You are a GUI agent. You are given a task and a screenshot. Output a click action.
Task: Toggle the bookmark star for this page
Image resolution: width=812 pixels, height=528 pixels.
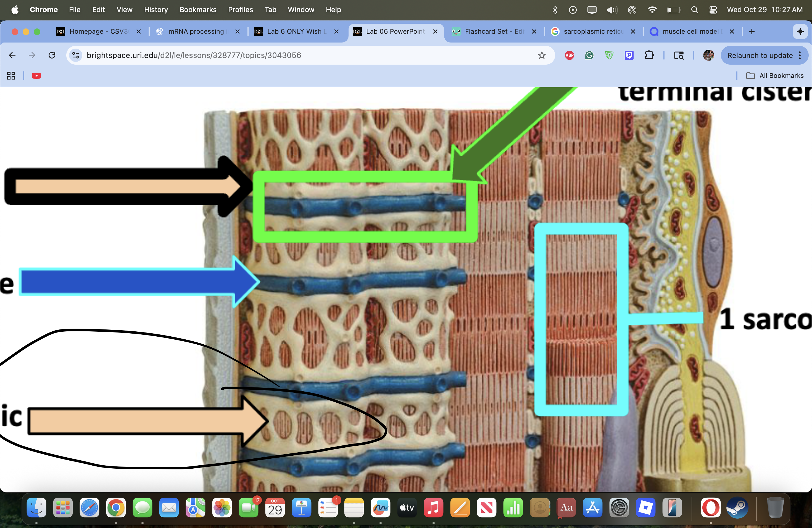click(x=541, y=55)
